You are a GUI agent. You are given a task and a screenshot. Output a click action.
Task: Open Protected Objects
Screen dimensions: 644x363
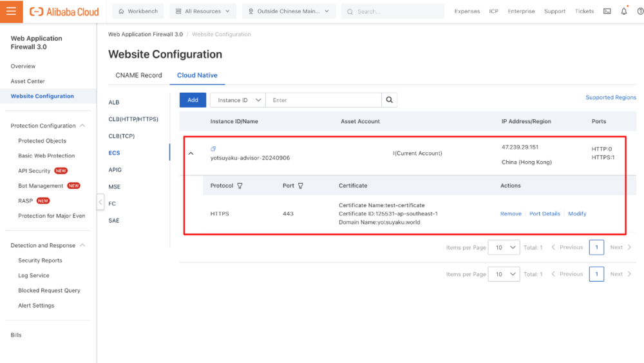(43, 141)
